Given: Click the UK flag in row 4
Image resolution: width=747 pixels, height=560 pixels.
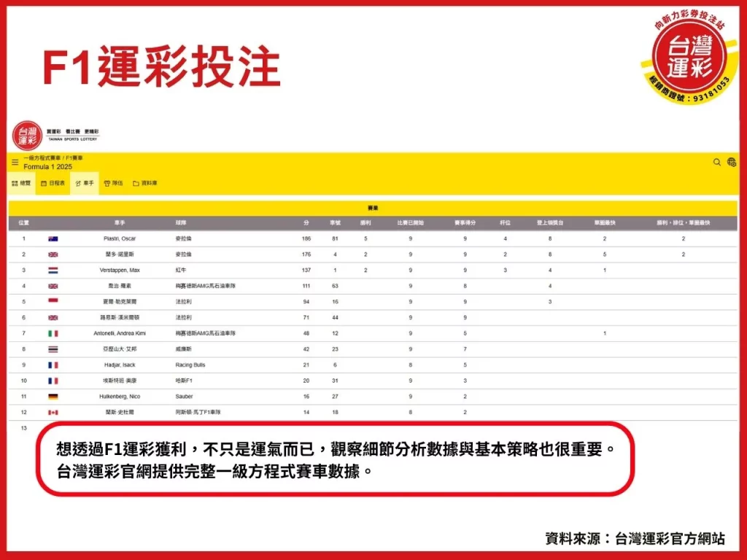Looking at the screenshot, I should point(53,286).
